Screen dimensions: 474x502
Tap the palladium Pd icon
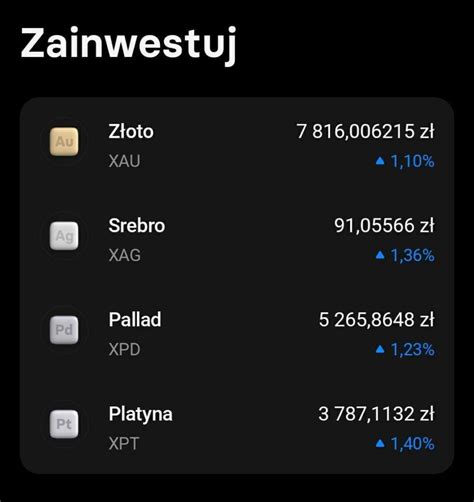click(x=64, y=330)
